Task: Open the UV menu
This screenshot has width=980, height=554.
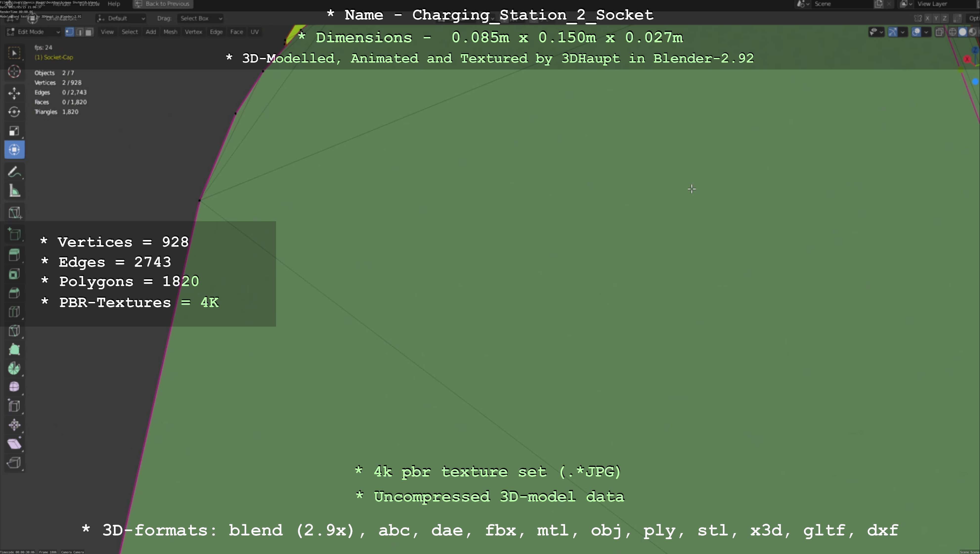Action: pos(255,32)
